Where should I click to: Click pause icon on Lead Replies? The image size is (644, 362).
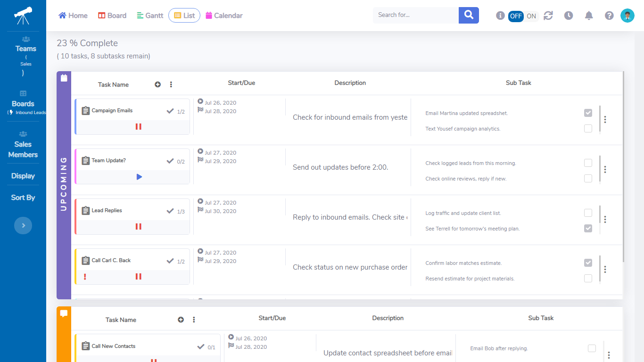(x=139, y=227)
